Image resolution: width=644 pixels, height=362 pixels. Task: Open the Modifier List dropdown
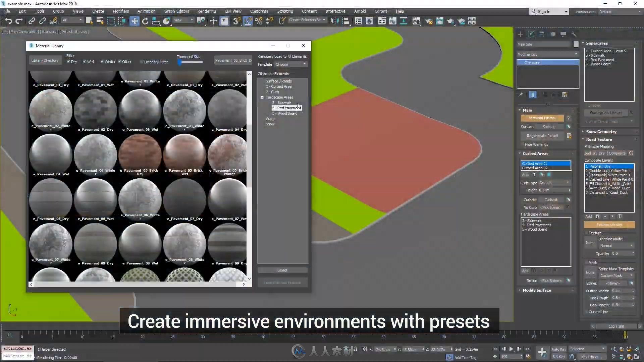[x=548, y=54]
